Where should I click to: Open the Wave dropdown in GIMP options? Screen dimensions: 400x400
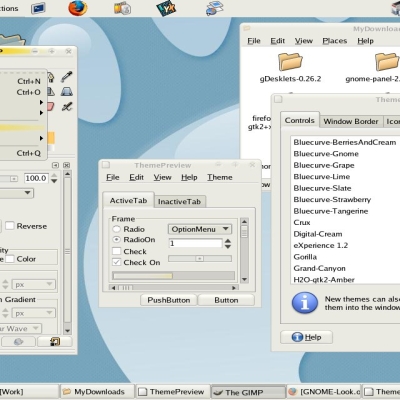[20, 328]
